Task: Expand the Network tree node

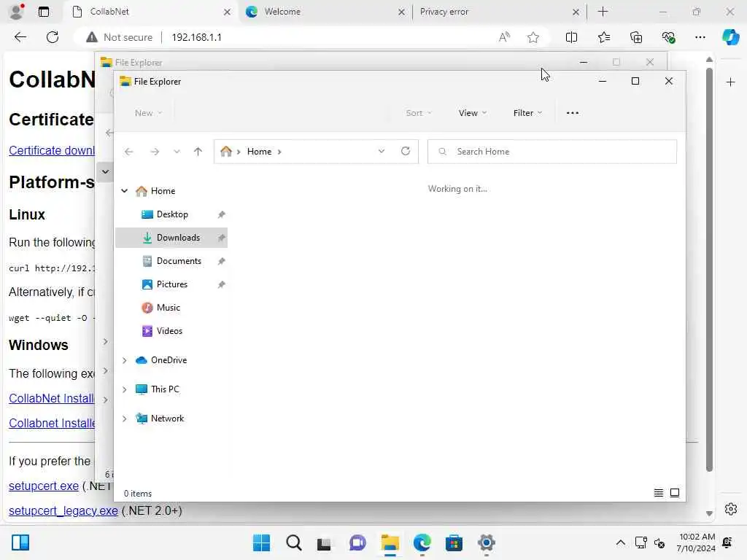Action: click(124, 419)
